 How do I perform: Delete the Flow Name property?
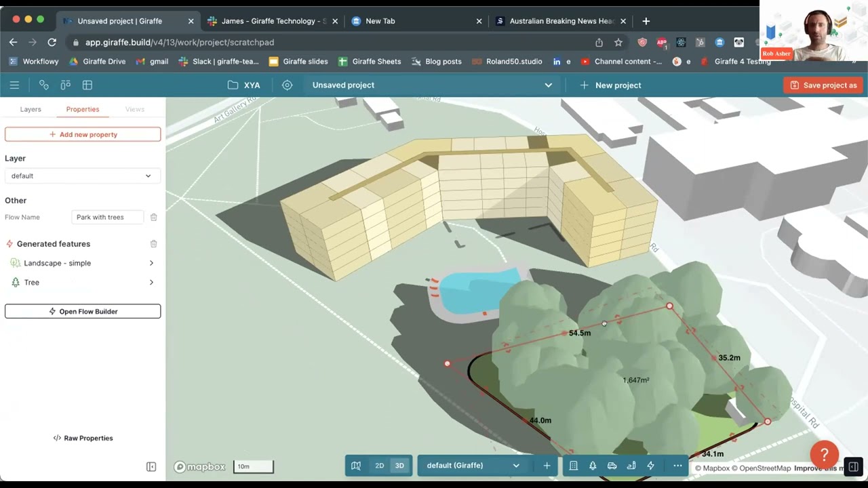tap(154, 217)
